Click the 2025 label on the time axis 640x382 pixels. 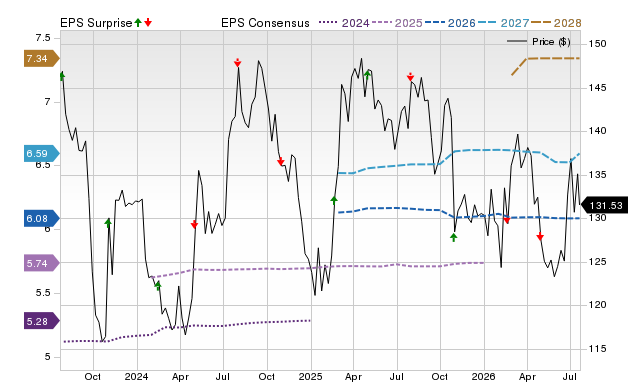point(310,376)
